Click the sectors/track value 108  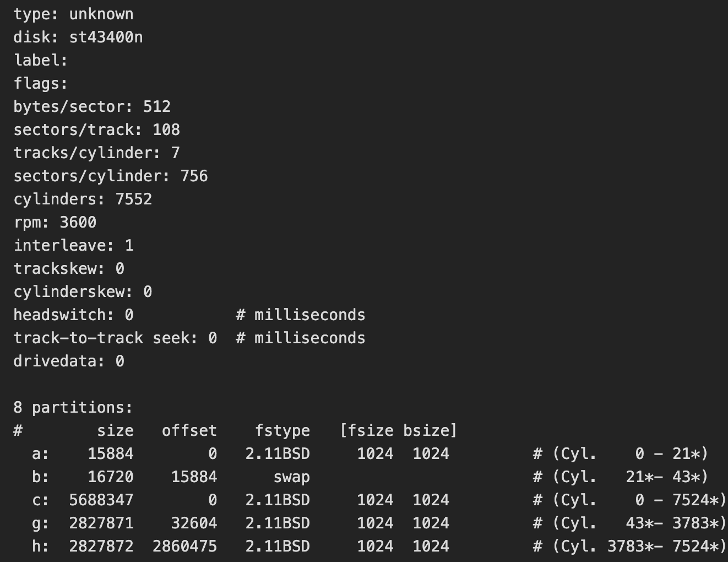166,130
